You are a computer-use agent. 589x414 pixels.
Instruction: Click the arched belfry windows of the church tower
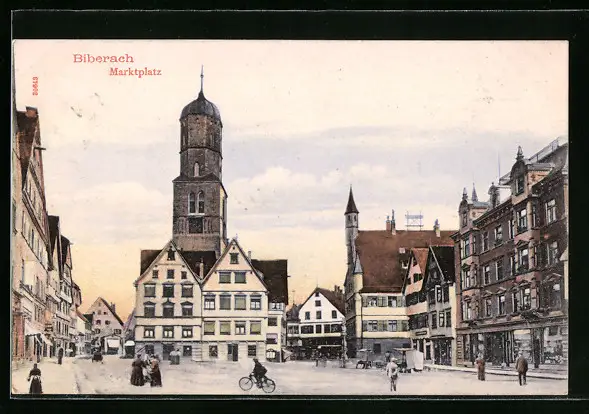point(196,203)
